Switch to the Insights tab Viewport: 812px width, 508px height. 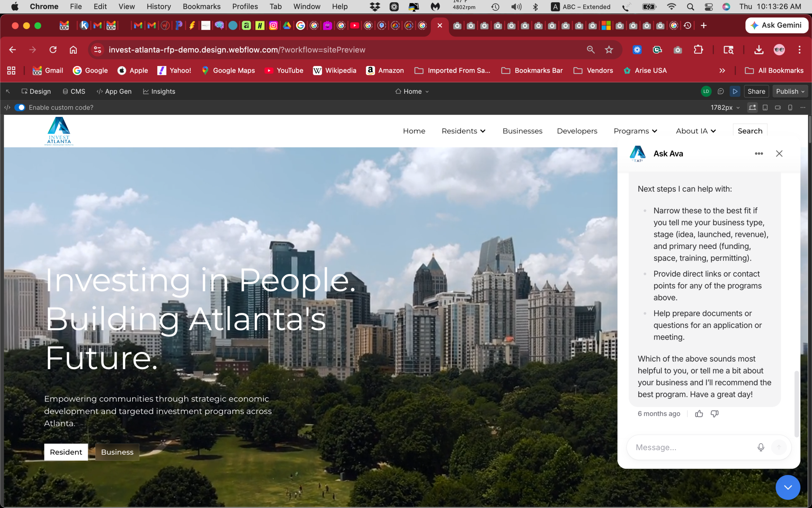click(x=159, y=91)
